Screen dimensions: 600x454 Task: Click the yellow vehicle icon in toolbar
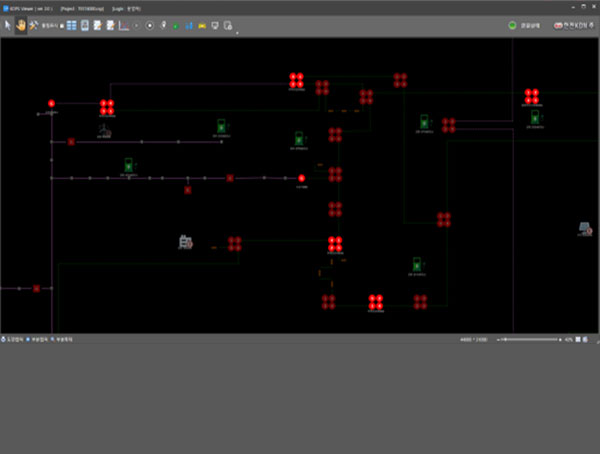[x=202, y=25]
